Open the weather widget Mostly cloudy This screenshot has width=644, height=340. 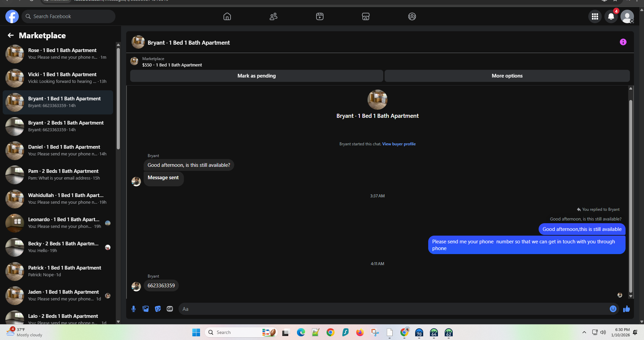(x=24, y=332)
